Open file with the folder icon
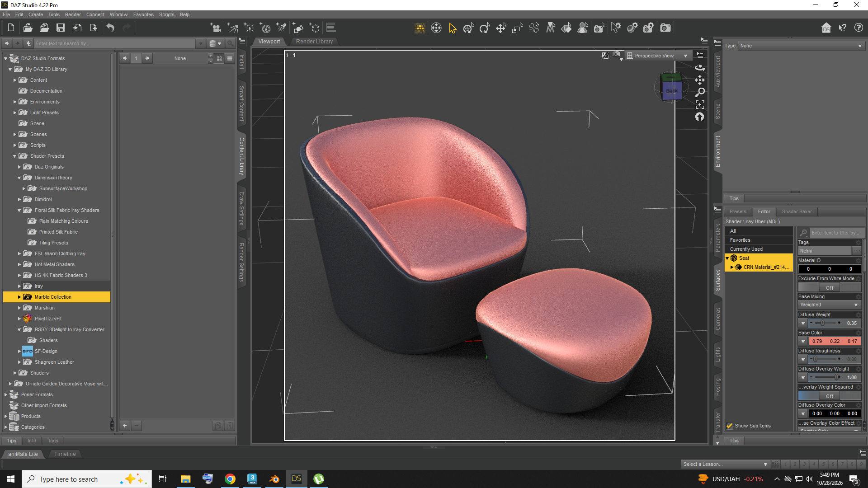The image size is (868, 488). point(28,28)
